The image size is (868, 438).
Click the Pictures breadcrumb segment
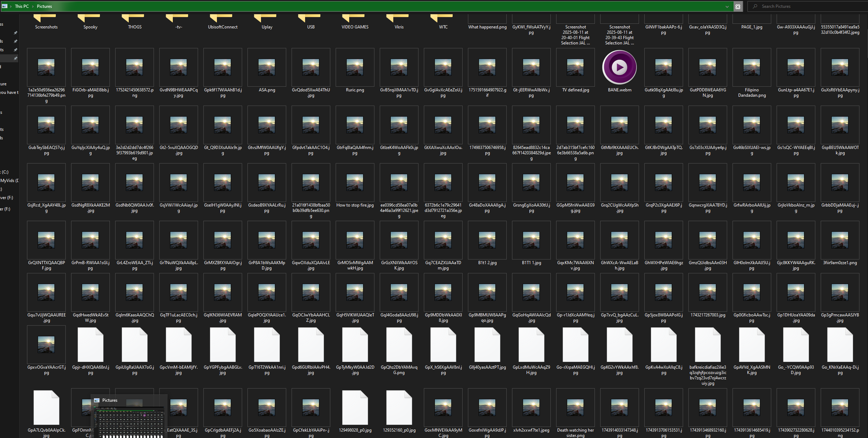[44, 6]
